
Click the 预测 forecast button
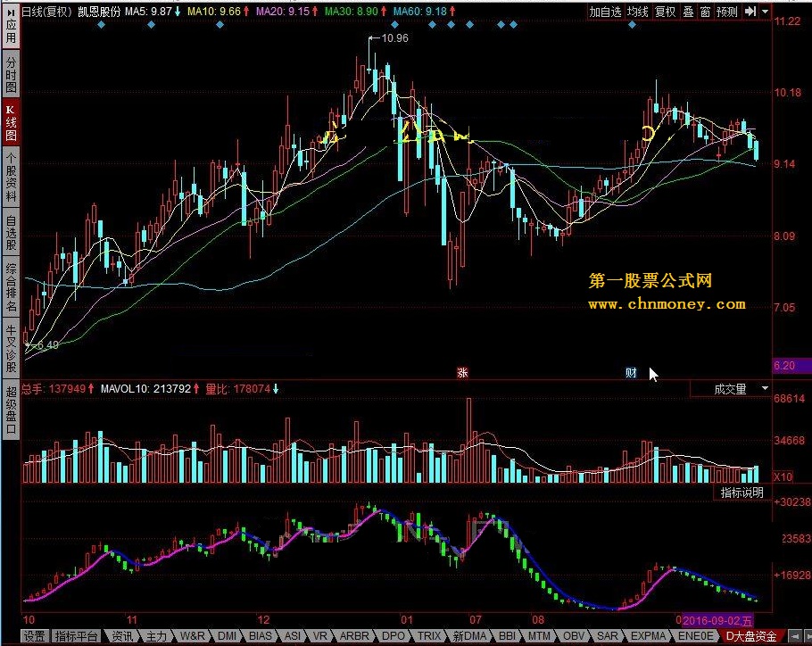726,12
